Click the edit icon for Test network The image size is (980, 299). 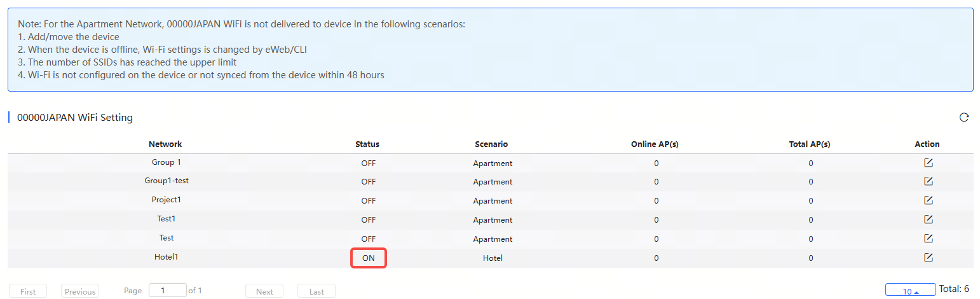[928, 239]
